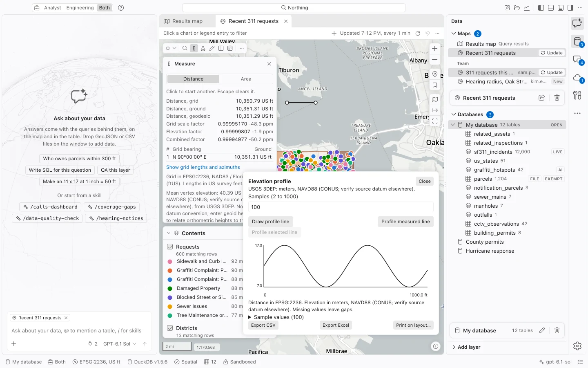Click the EPSG:2236, US ft status item

point(96,362)
